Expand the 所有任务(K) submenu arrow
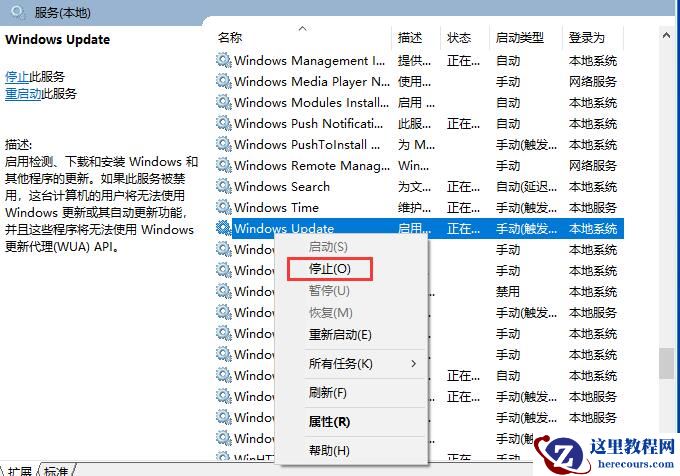Image resolution: width=680 pixels, height=476 pixels. 414,364
